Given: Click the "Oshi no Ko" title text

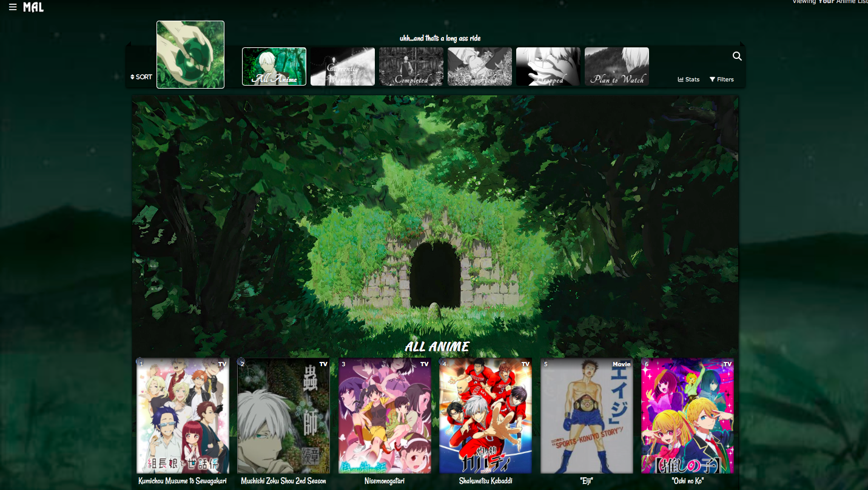Looking at the screenshot, I should 687,481.
